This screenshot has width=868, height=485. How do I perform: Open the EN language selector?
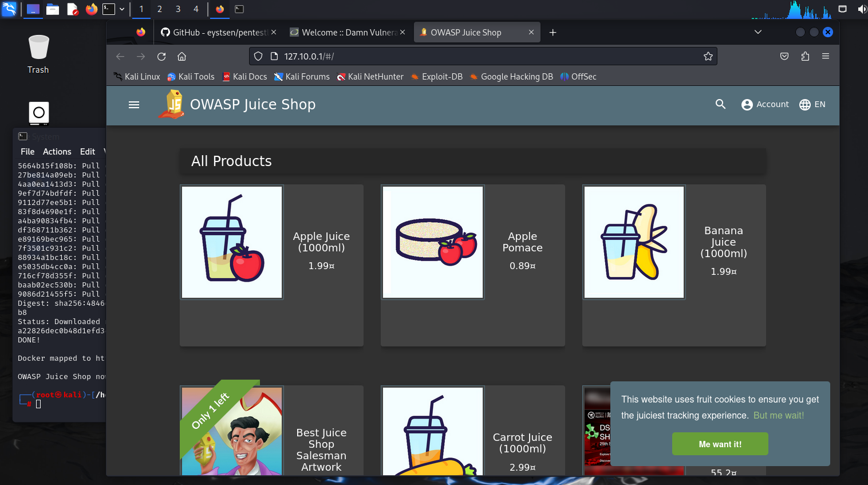(x=812, y=104)
